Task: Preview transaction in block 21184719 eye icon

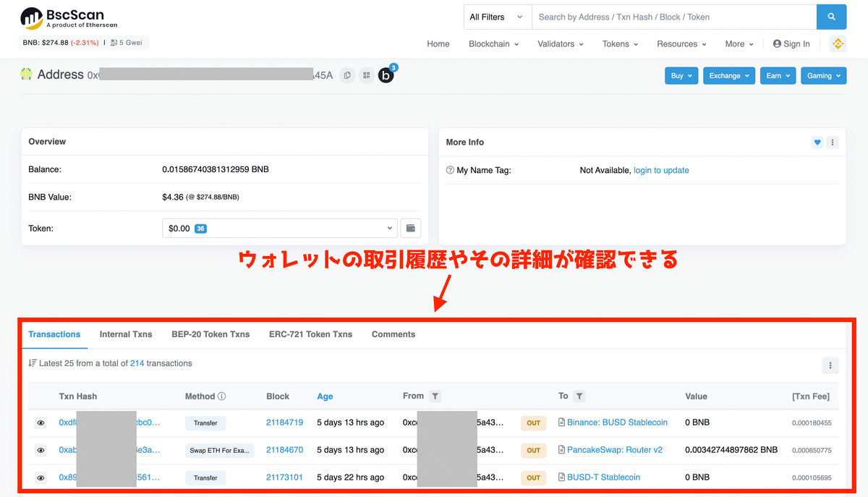Action: click(x=41, y=422)
